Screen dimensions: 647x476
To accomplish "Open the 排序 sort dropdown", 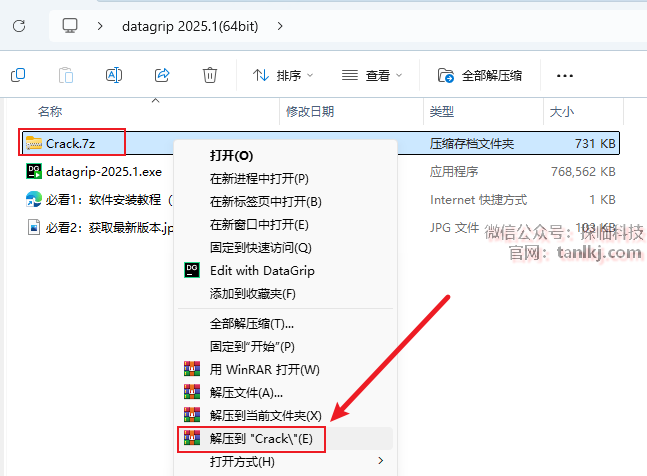I will pyautogui.click(x=283, y=75).
